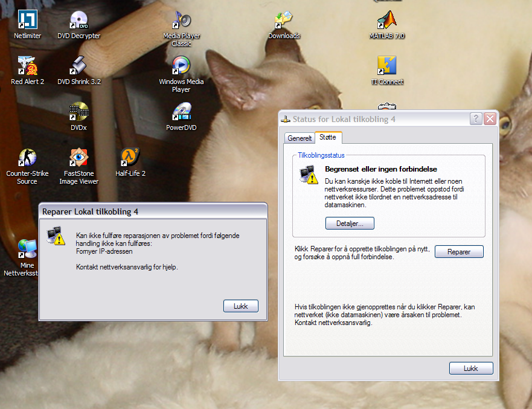The height and width of the screenshot is (409, 532).
Task: Click the help question mark button
Action: click(476, 119)
